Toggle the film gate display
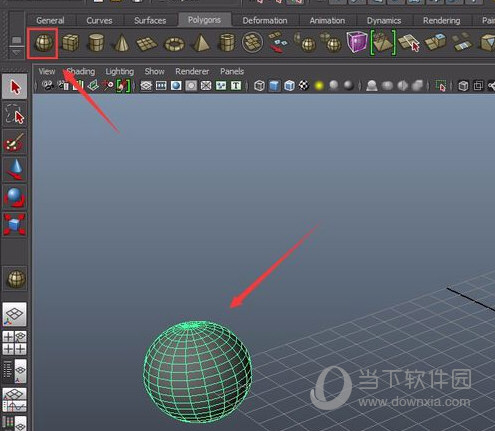This screenshot has width=495, height=431. point(161,86)
